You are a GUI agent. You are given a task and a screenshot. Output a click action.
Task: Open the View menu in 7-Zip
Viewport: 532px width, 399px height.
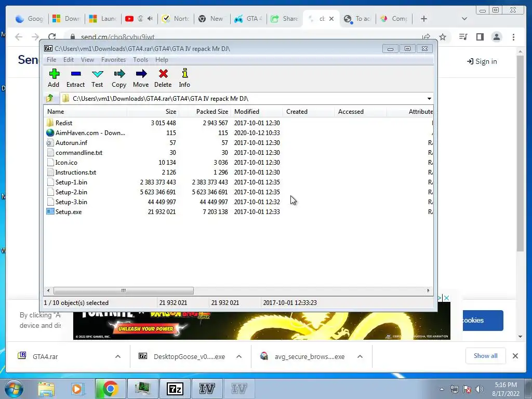pyautogui.click(x=87, y=59)
